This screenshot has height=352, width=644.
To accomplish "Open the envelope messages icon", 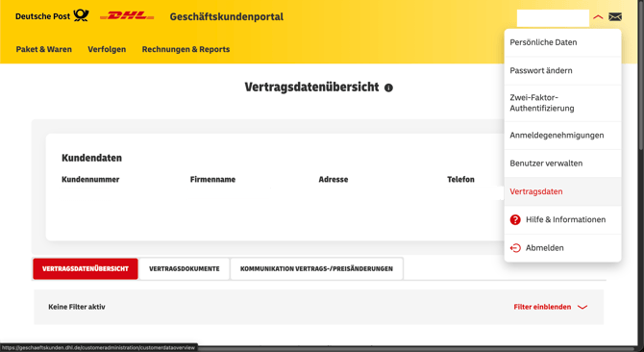I will click(615, 17).
